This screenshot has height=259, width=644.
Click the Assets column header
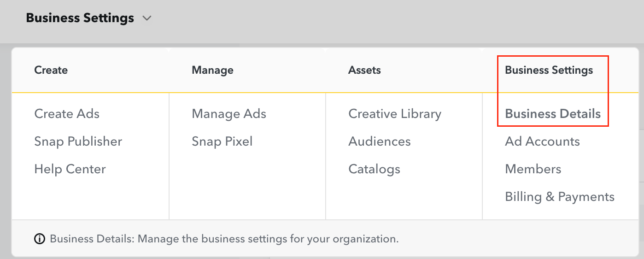[364, 70]
